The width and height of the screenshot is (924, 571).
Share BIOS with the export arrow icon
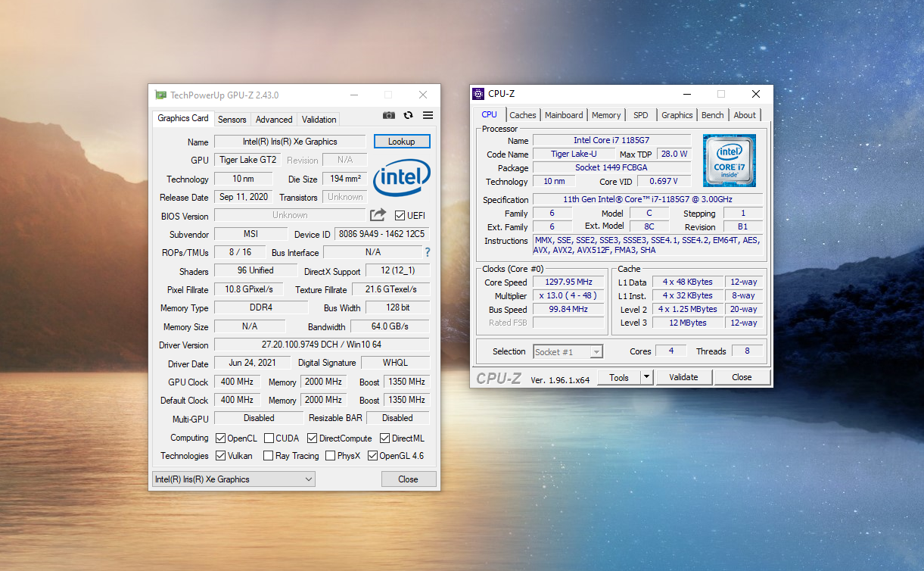(378, 215)
